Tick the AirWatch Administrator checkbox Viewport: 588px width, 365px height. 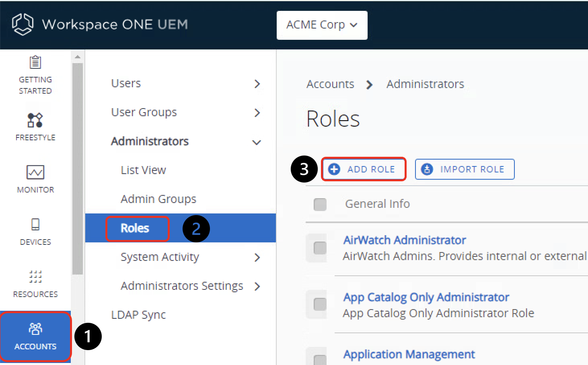tap(320, 248)
